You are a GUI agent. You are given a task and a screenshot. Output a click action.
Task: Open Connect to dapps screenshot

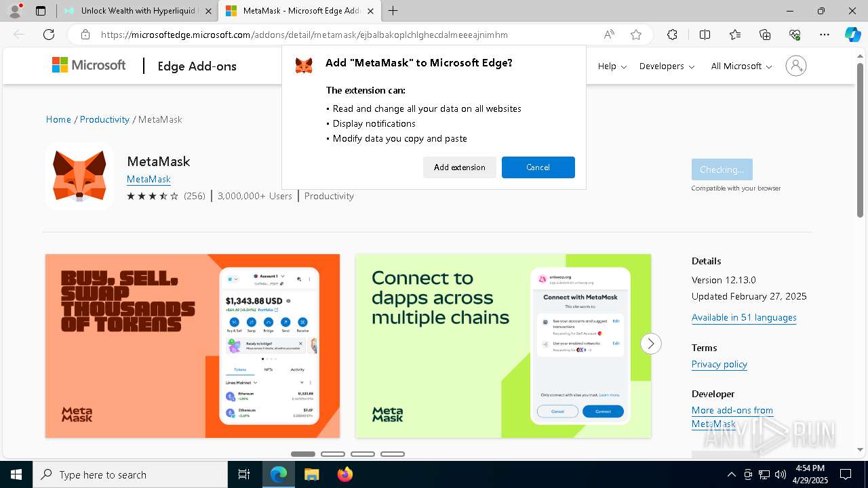(503, 346)
